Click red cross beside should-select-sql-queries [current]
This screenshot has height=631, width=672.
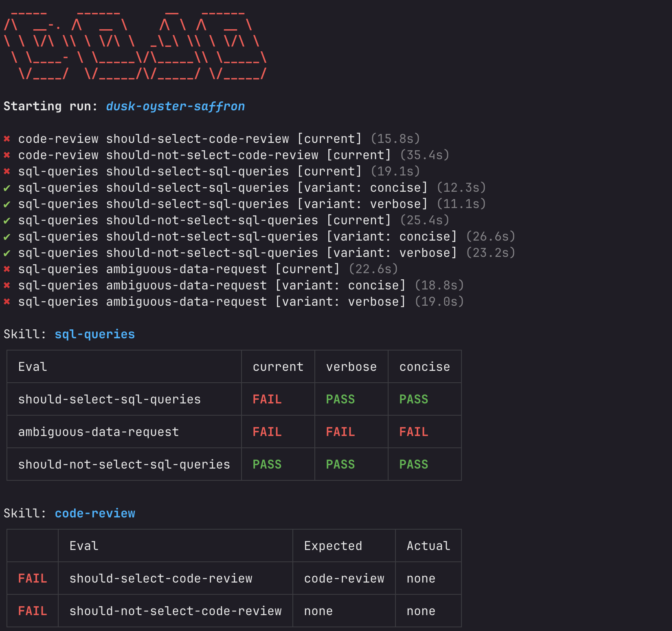[7, 171]
